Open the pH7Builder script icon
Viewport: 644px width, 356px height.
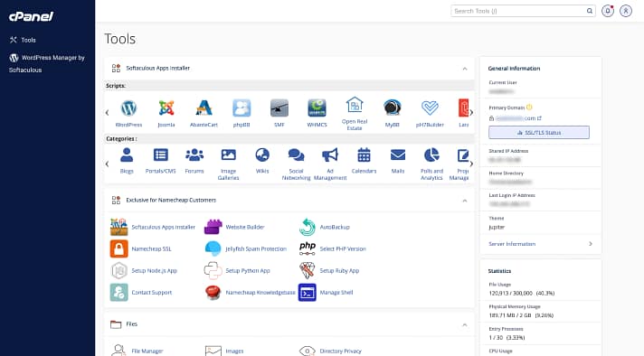point(430,108)
